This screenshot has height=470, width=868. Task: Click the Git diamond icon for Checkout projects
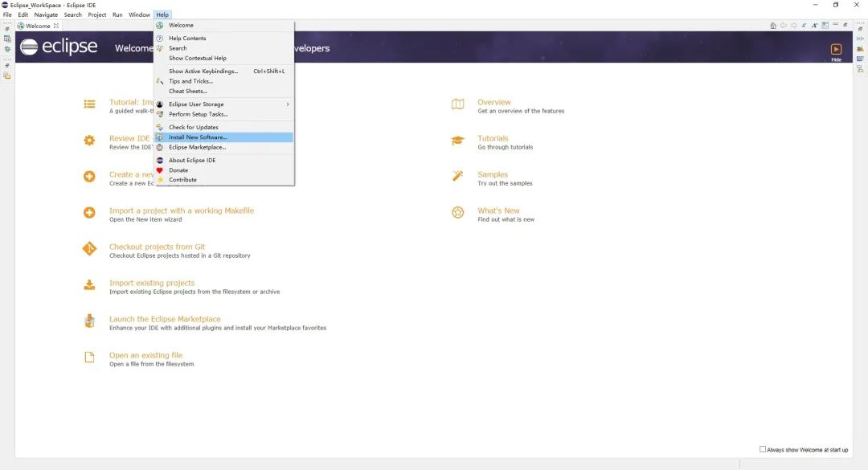click(x=89, y=248)
